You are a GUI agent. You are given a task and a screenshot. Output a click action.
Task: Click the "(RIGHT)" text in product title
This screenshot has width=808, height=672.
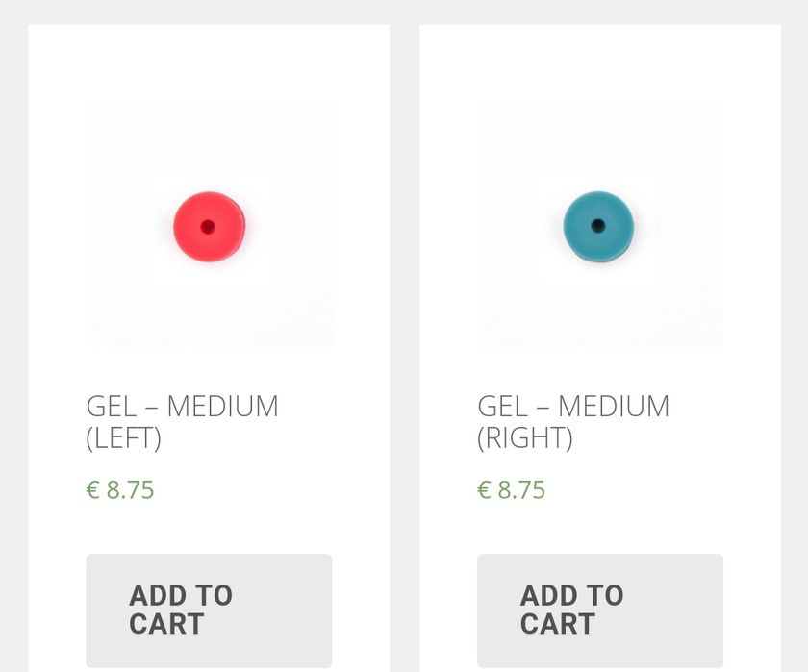point(525,438)
